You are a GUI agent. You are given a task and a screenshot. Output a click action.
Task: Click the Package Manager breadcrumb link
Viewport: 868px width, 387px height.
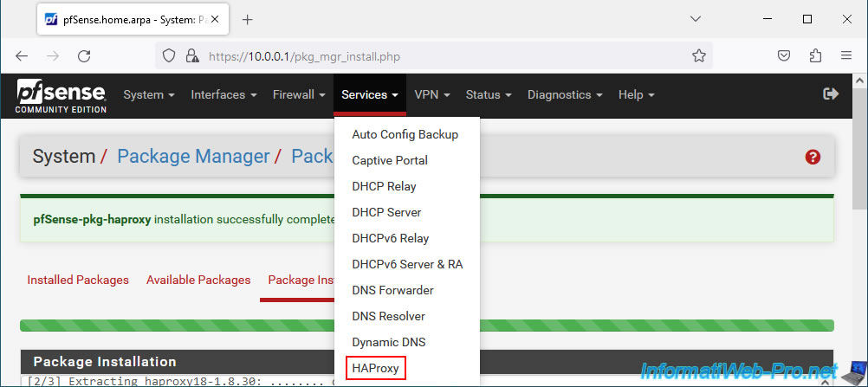193,157
